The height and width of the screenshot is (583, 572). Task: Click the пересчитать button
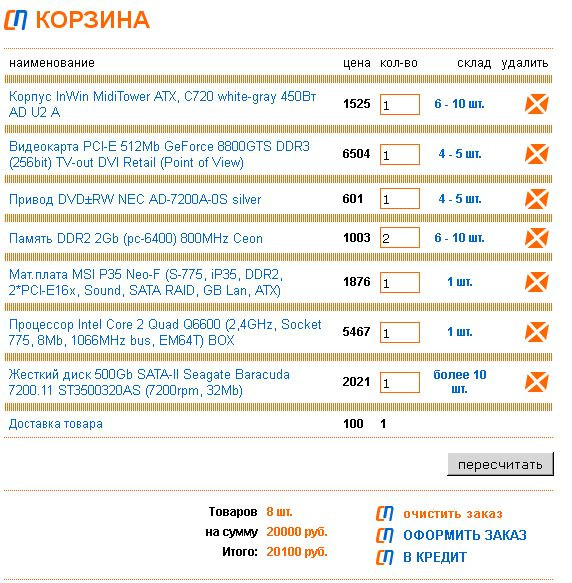(x=500, y=464)
